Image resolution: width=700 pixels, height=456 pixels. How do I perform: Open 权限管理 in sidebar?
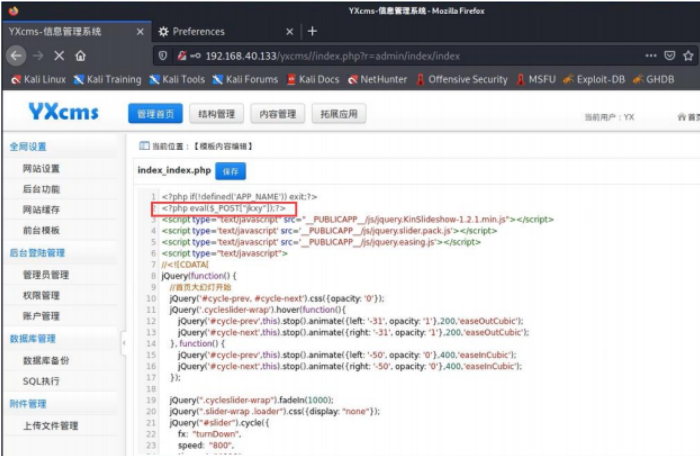[41, 295]
